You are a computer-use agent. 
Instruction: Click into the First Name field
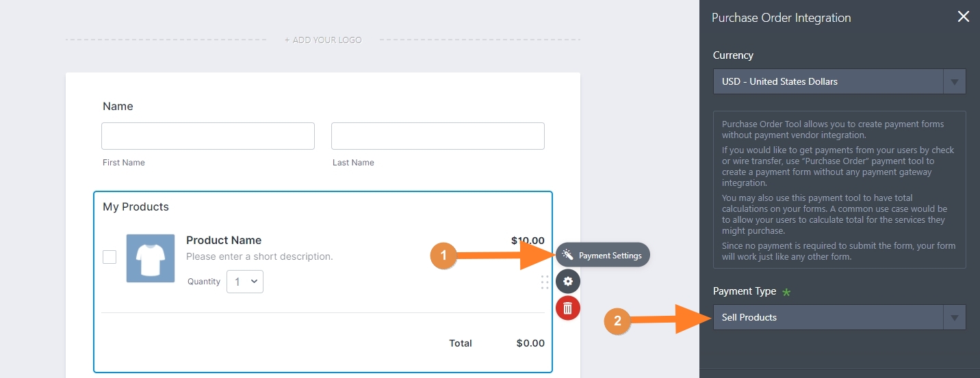pyautogui.click(x=208, y=136)
